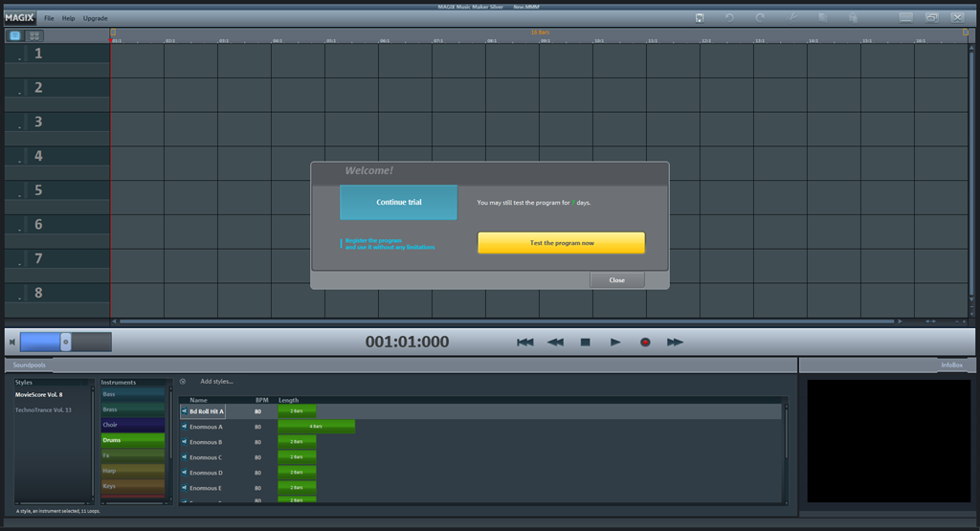
Task: Click the stop button
Action: pos(585,342)
